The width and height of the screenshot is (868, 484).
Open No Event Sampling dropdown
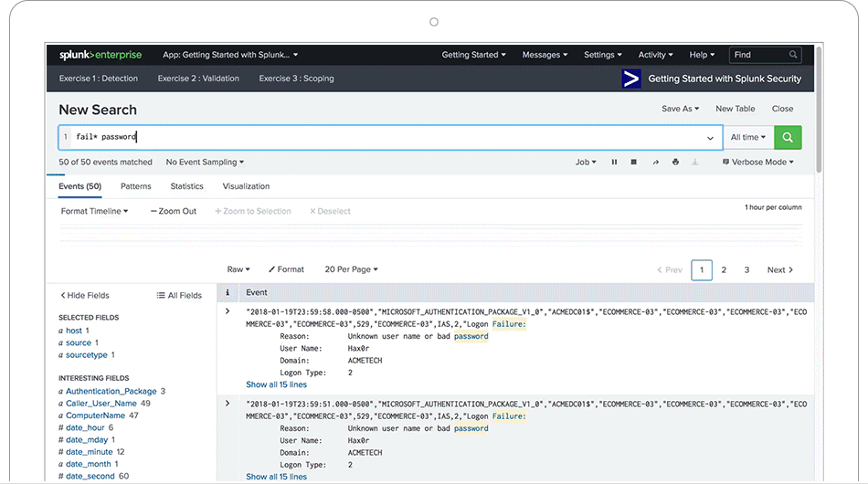(x=205, y=162)
